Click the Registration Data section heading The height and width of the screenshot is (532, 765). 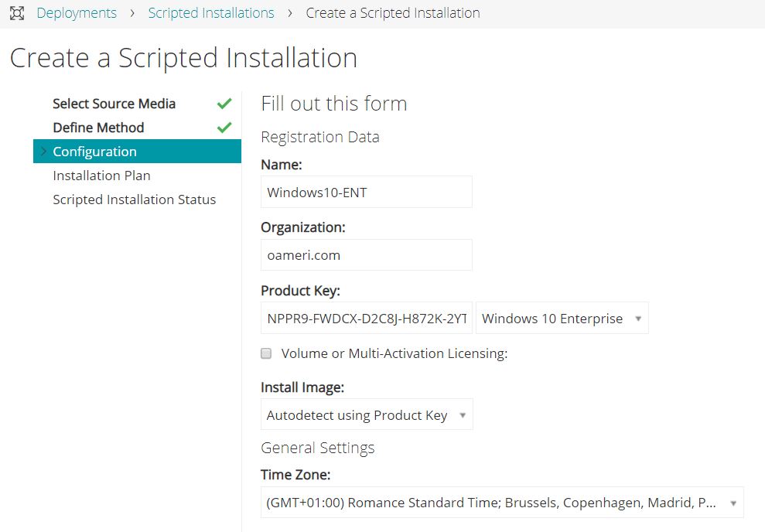click(320, 137)
